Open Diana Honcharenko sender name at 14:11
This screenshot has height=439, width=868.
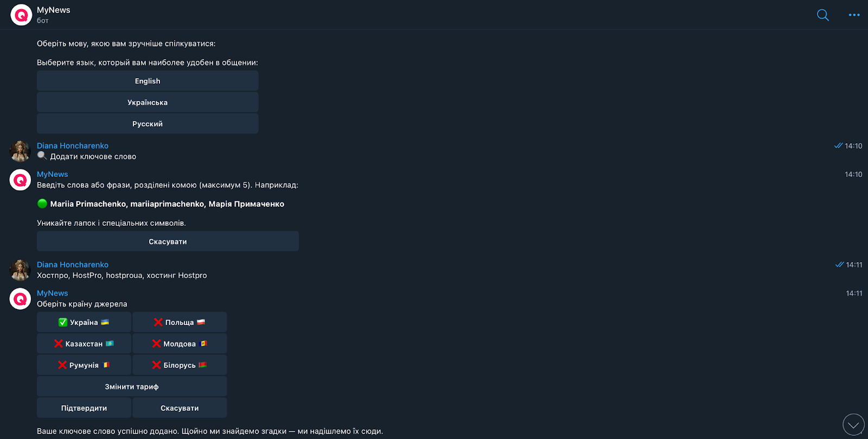(x=73, y=264)
